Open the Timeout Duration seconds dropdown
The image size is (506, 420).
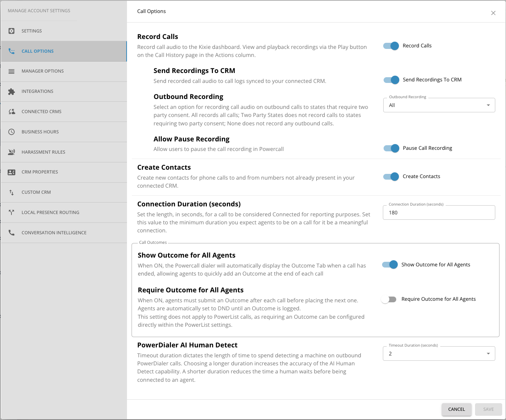click(x=439, y=354)
